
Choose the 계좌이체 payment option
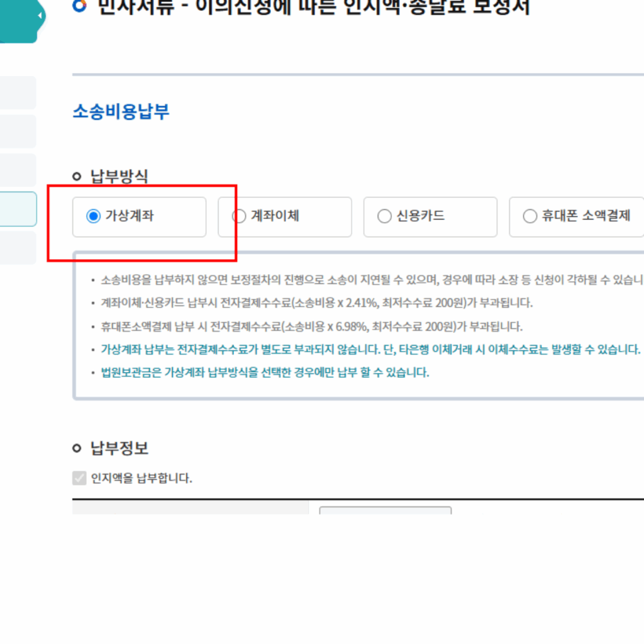click(x=239, y=216)
